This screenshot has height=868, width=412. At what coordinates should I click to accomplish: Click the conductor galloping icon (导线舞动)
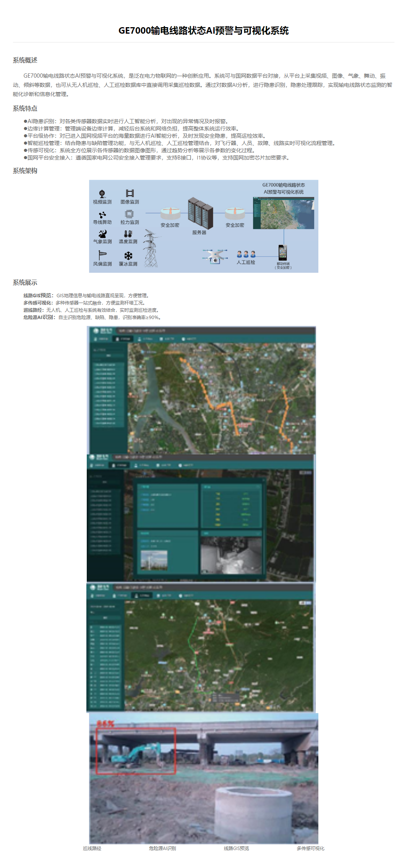click(102, 215)
